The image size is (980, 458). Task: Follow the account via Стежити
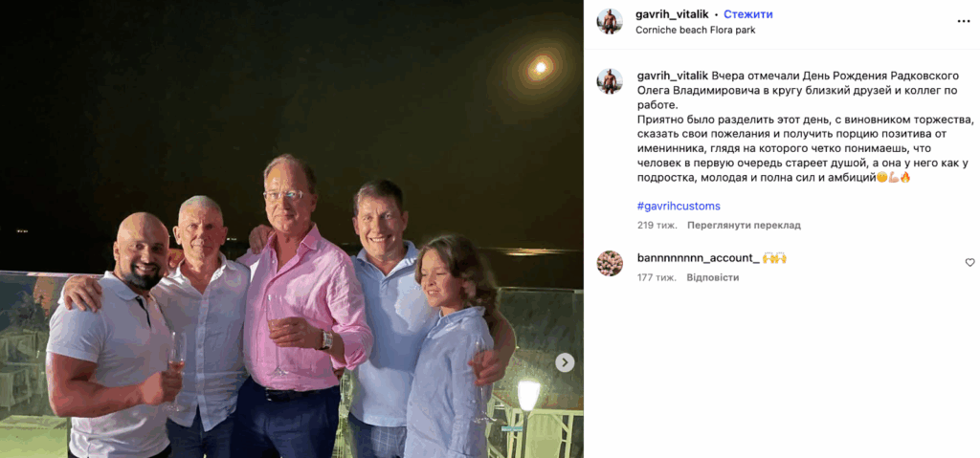748,14
